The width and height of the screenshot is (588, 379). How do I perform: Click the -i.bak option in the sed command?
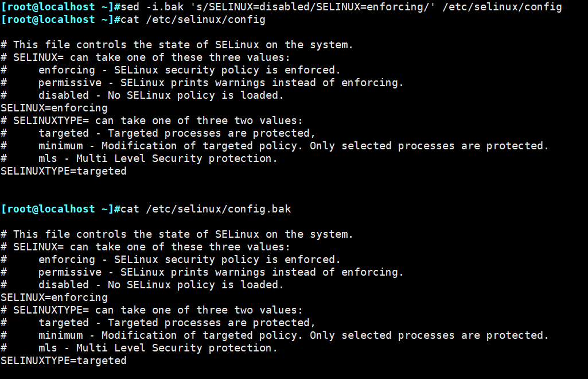click(161, 7)
